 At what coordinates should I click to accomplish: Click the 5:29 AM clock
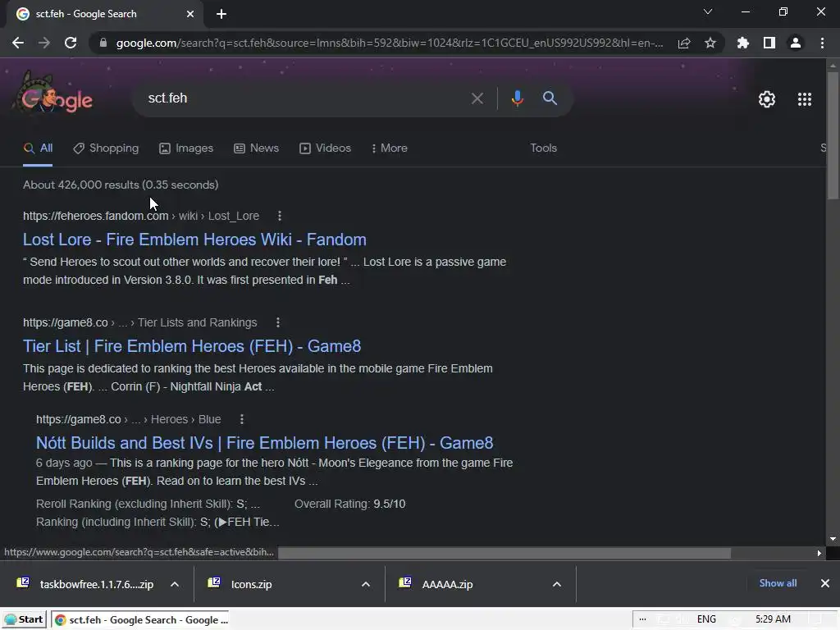pyautogui.click(x=773, y=619)
